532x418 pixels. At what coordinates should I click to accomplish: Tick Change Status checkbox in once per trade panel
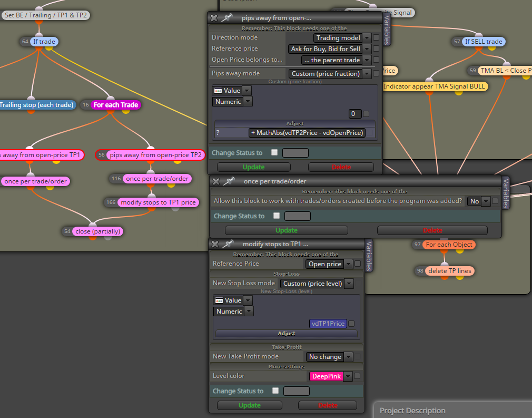[277, 216]
